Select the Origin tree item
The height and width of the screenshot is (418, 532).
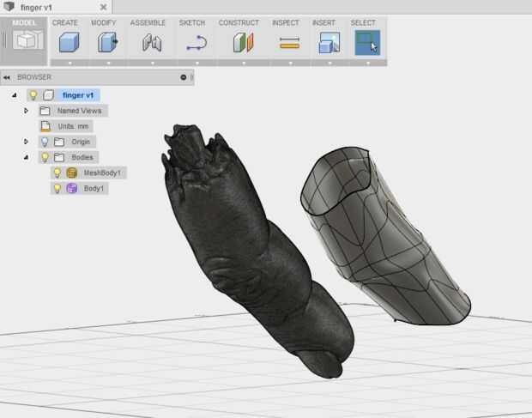coord(81,142)
